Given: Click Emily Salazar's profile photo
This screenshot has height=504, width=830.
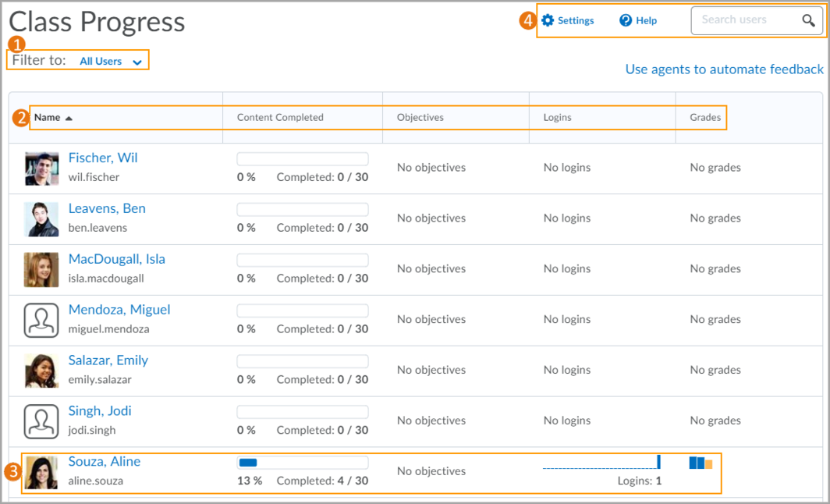Looking at the screenshot, I should (x=41, y=371).
